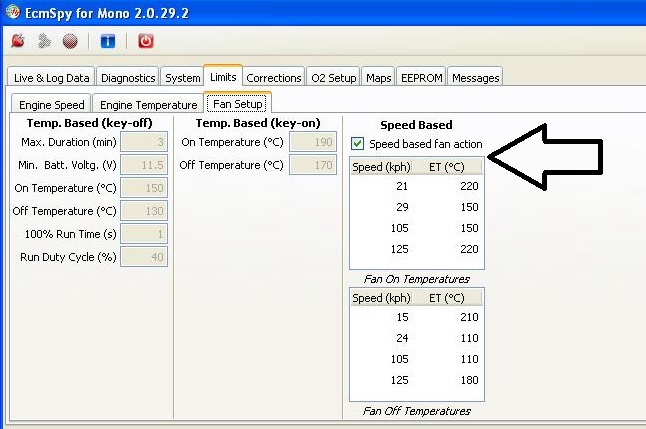Switch to the Maps tab
The image size is (646, 429).
click(378, 78)
